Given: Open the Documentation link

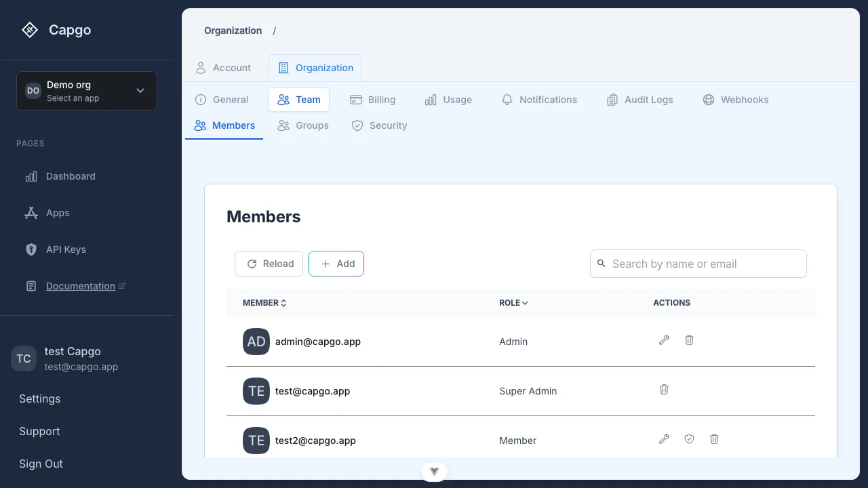Looking at the screenshot, I should pos(81,286).
